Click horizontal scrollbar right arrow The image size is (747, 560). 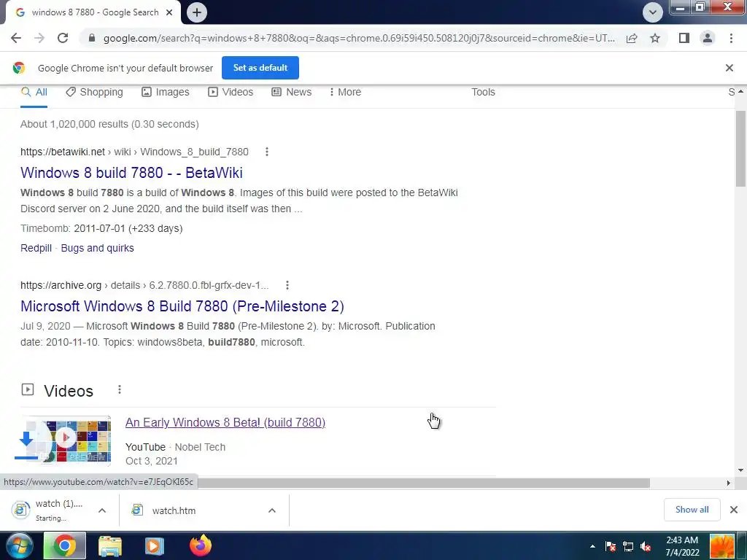pyautogui.click(x=728, y=483)
